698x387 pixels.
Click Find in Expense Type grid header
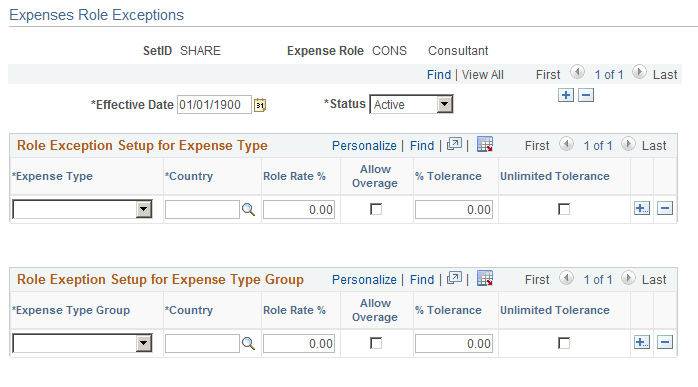422,146
